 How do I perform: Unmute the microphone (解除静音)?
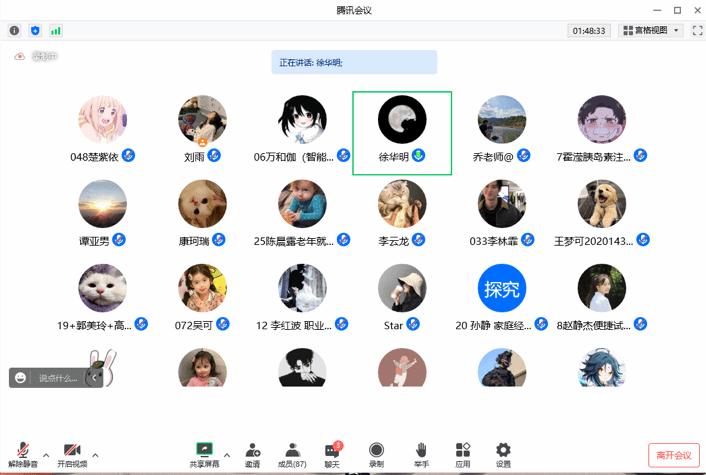(x=22, y=455)
